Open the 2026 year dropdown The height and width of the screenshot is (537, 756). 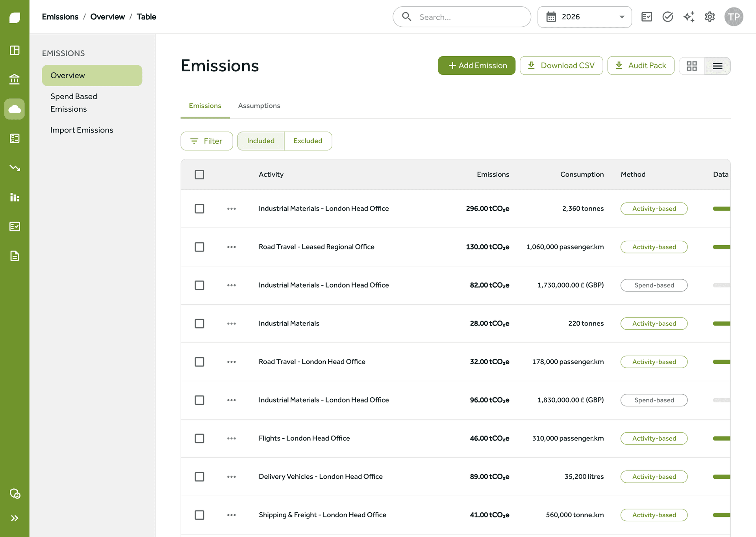pyautogui.click(x=585, y=17)
